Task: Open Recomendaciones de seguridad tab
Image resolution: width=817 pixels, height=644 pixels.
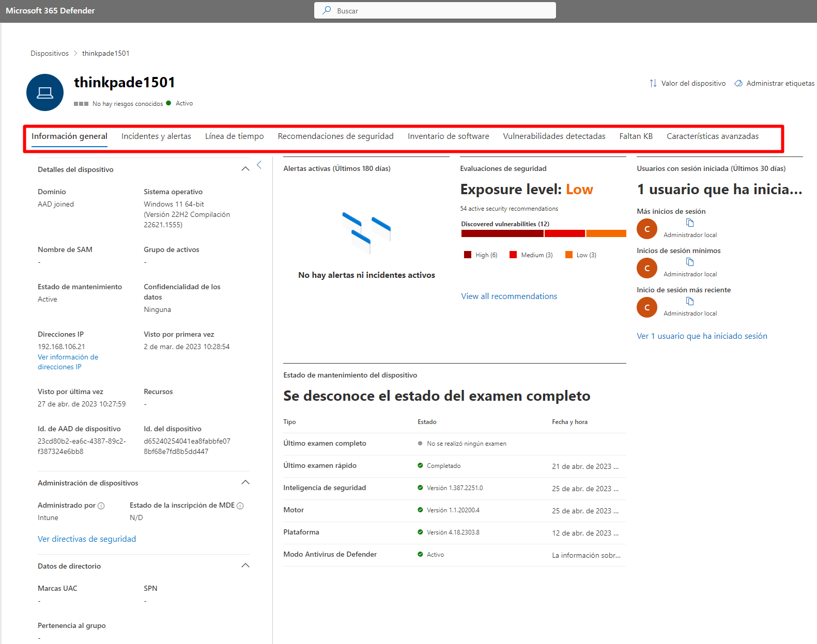Action: click(x=335, y=136)
